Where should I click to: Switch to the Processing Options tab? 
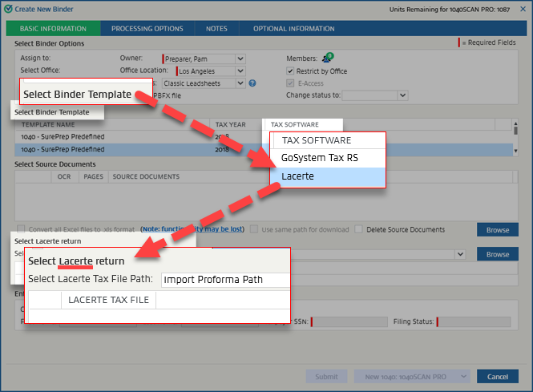click(x=147, y=29)
